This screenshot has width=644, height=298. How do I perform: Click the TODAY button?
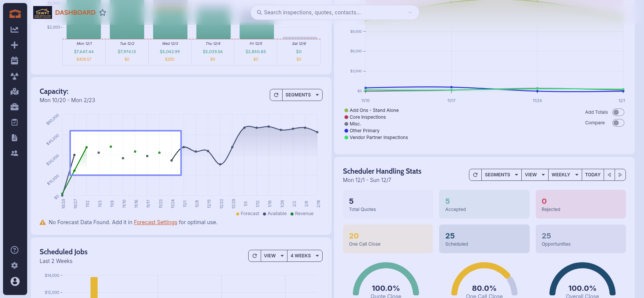[x=592, y=175]
